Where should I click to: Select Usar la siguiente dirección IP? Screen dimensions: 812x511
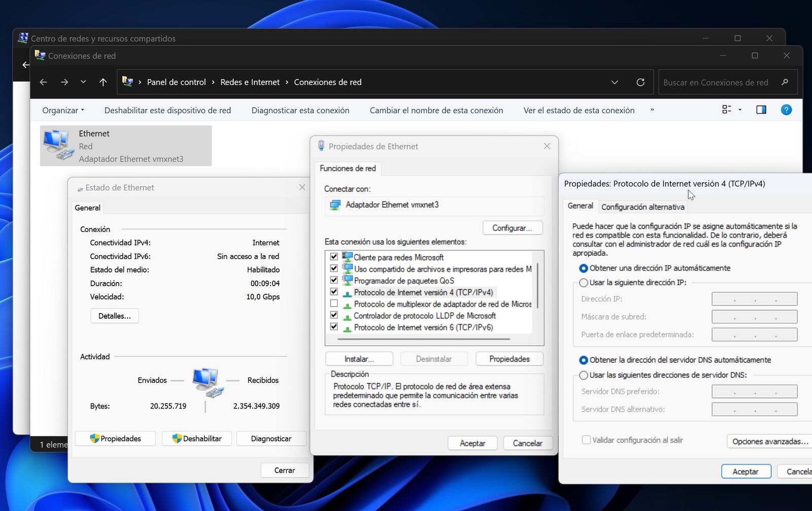click(x=584, y=283)
